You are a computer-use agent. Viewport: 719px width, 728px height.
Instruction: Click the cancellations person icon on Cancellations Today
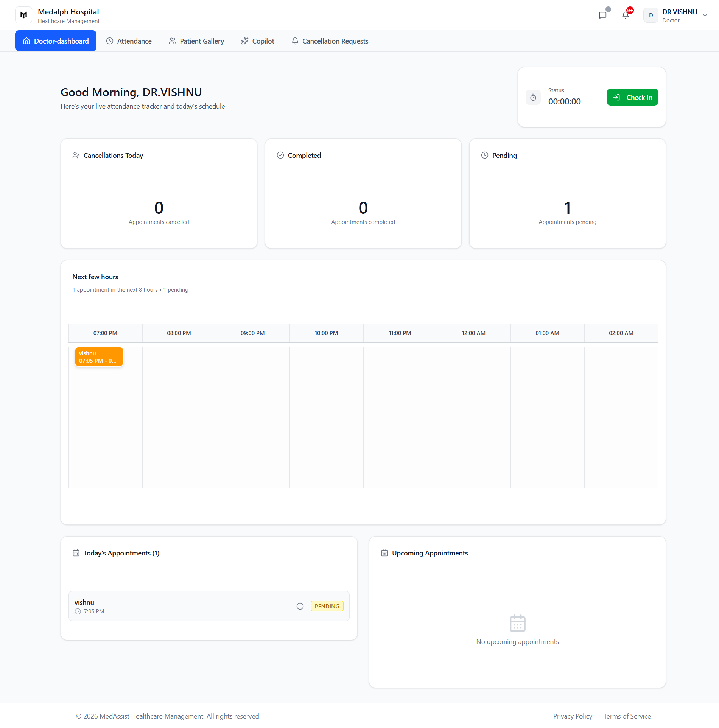76,155
